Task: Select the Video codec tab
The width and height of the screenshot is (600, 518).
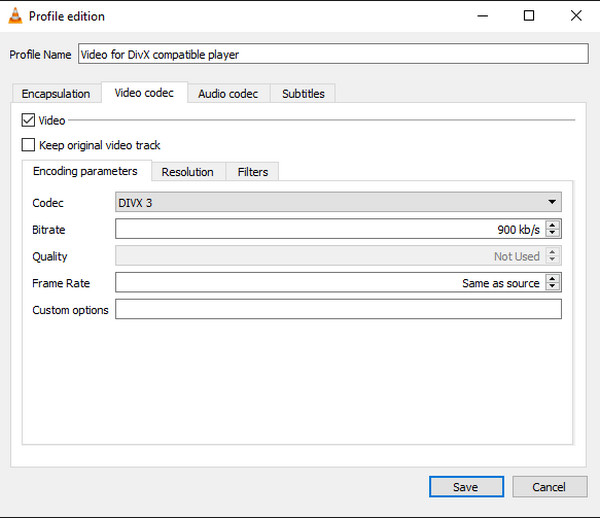Action: 144,93
